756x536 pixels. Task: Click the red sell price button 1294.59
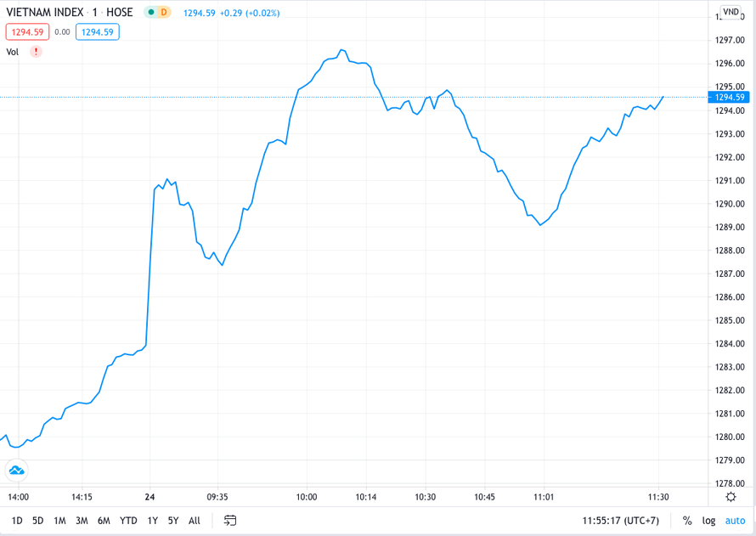coord(26,31)
